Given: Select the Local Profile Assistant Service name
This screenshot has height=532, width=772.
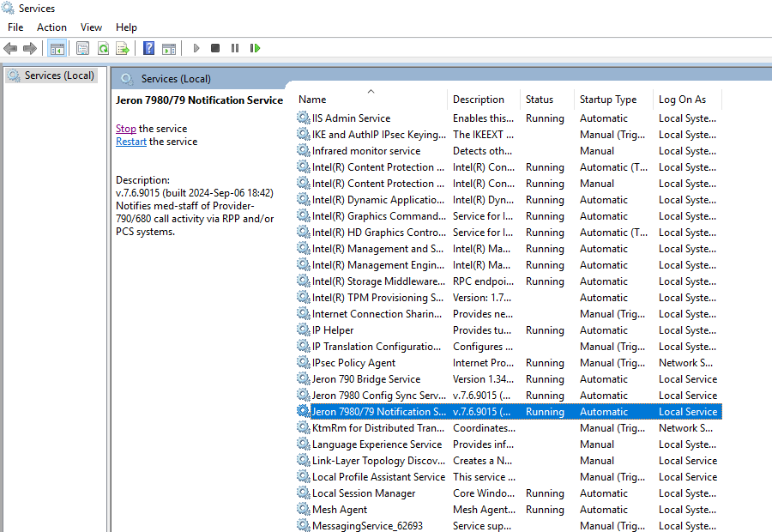Looking at the screenshot, I should click(378, 477).
